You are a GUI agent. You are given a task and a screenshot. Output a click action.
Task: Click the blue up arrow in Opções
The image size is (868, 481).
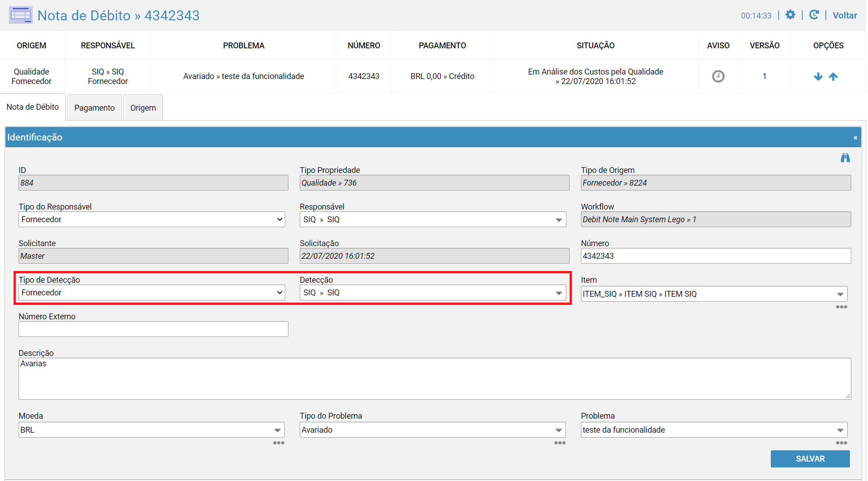click(x=833, y=77)
